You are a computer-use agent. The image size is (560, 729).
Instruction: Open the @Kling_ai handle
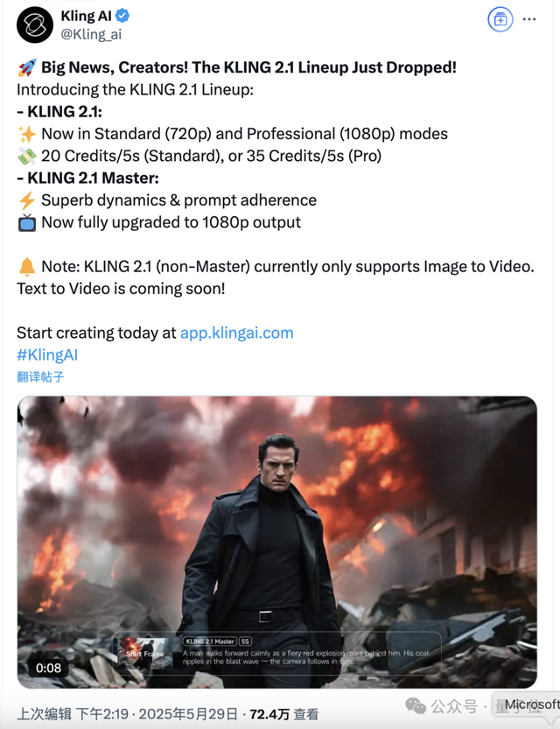coord(91,34)
